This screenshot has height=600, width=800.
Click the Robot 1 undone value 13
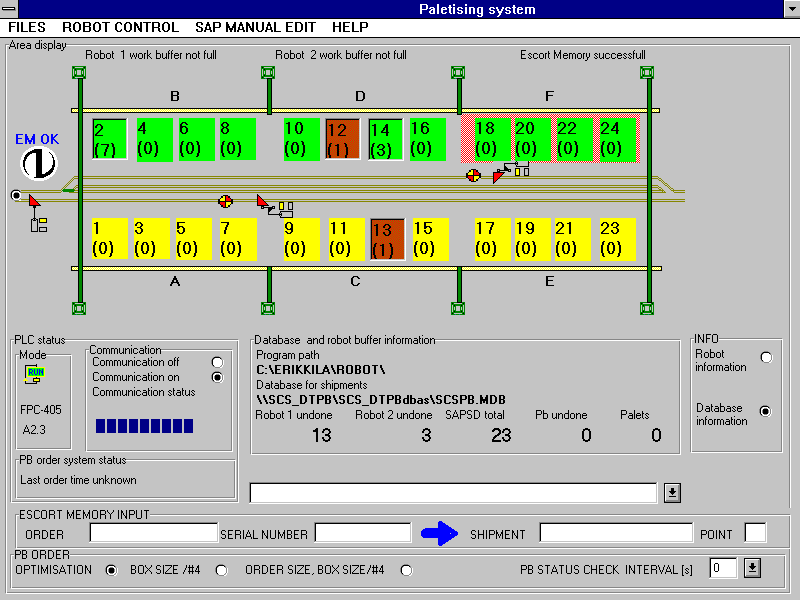click(321, 435)
